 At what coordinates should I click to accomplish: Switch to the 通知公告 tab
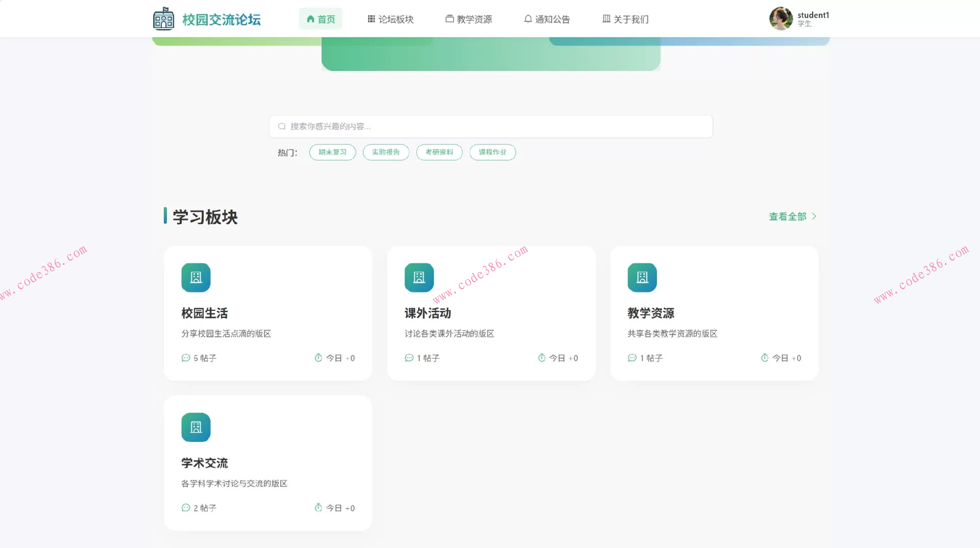point(547,19)
